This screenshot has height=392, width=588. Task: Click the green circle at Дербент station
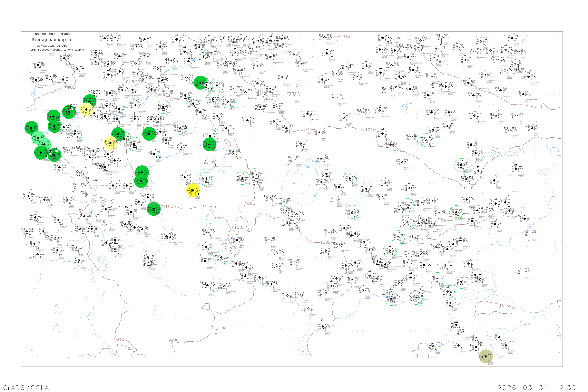point(154,209)
